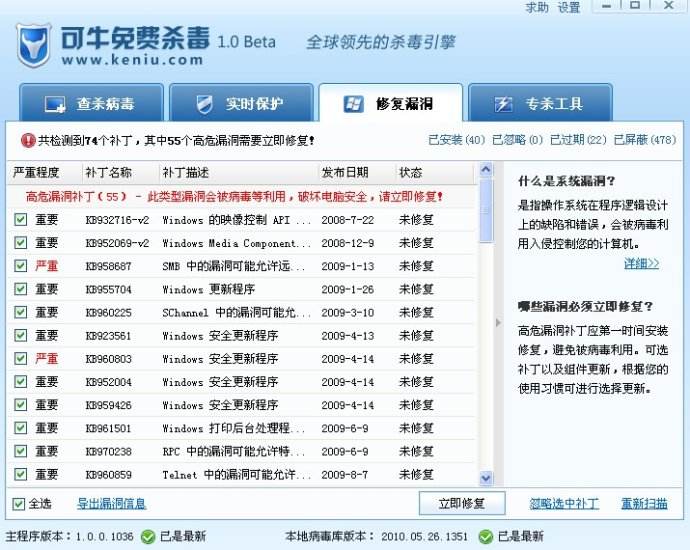690x550 pixels.
Task: Sort by 发布日期 column header
Action: point(357,172)
